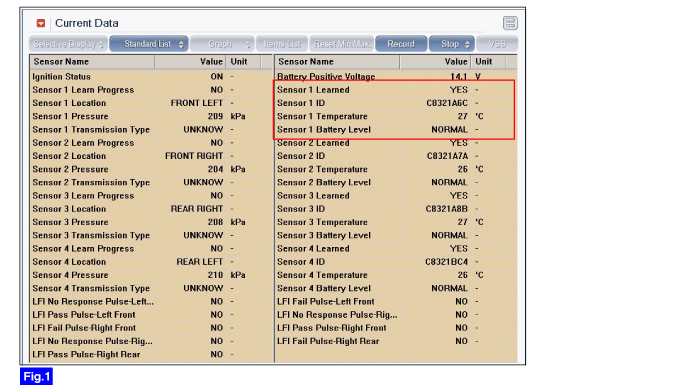Select the Sensor 2 ID row

[396, 156]
